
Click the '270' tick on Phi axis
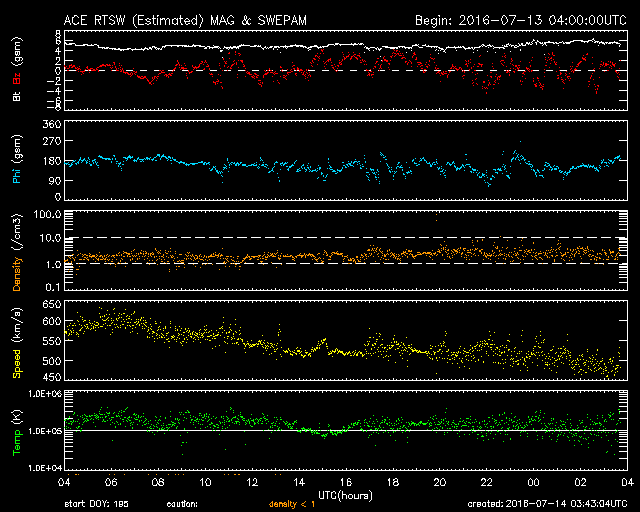pyautogui.click(x=52, y=141)
